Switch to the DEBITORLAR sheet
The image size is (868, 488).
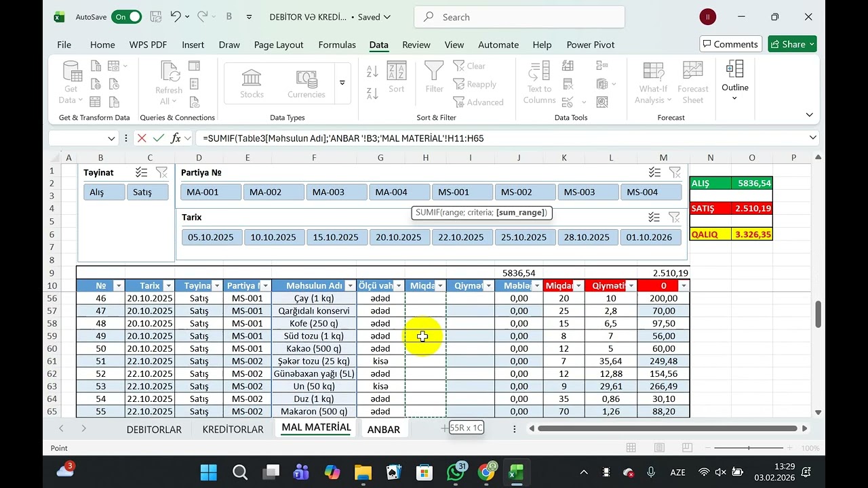154,429
